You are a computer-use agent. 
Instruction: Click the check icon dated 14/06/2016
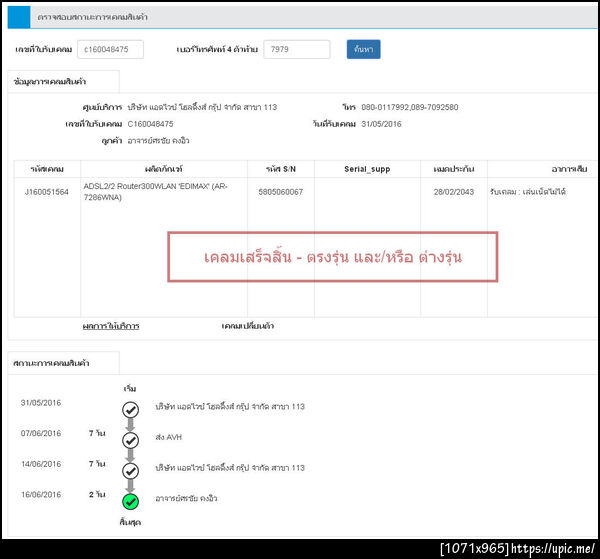(130, 471)
